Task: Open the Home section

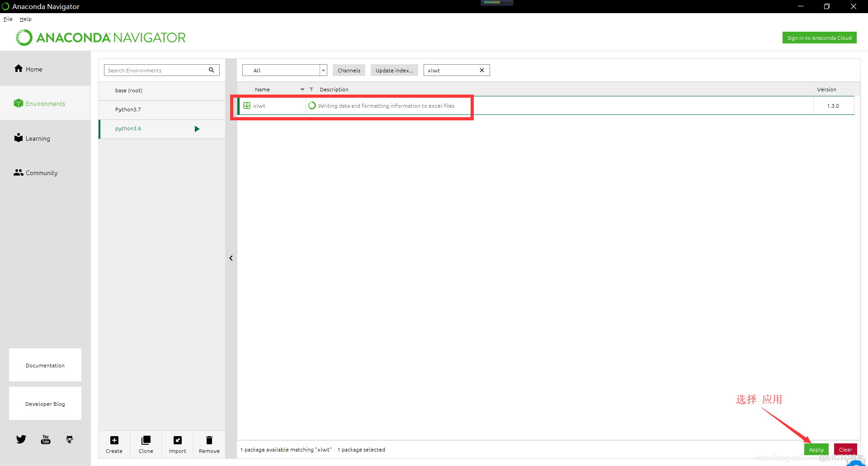Action: [x=45, y=69]
